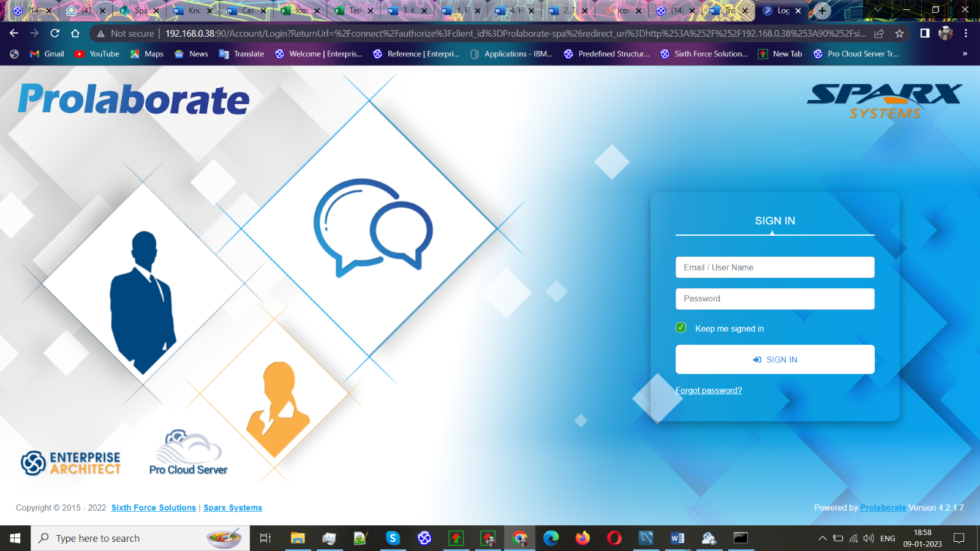Open the Gmail bookmark
980x551 pixels.
(47, 54)
